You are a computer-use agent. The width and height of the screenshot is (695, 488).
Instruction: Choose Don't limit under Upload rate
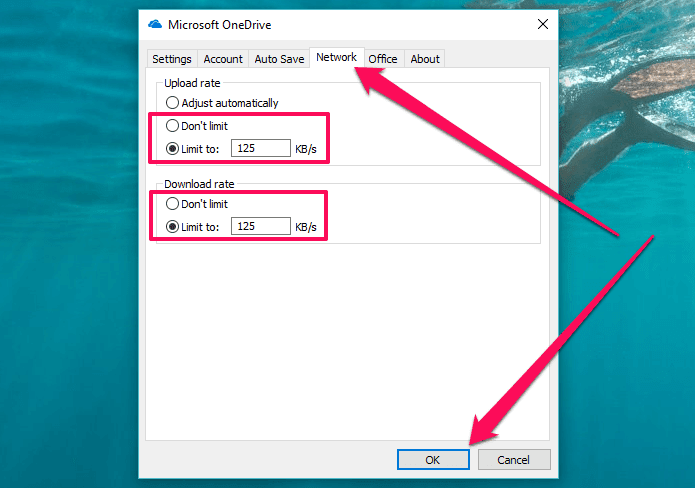pyautogui.click(x=197, y=126)
